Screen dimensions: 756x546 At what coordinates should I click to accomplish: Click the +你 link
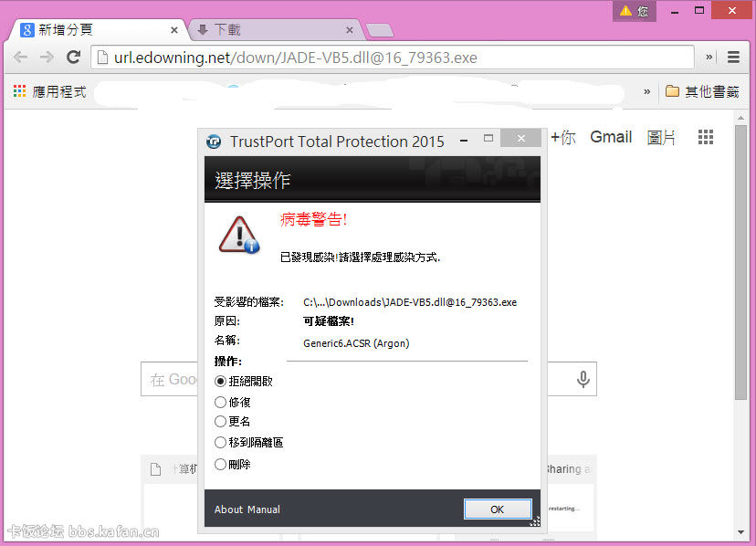[562, 138]
